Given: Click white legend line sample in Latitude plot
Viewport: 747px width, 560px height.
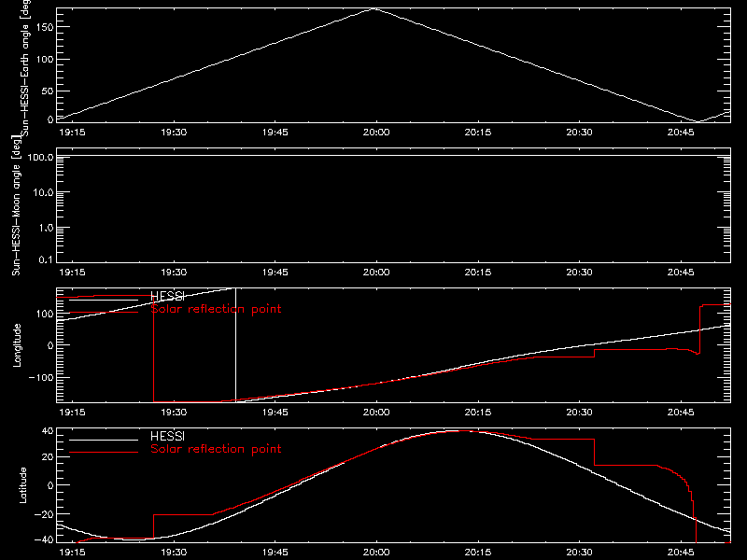Looking at the screenshot, I should click(x=104, y=440).
